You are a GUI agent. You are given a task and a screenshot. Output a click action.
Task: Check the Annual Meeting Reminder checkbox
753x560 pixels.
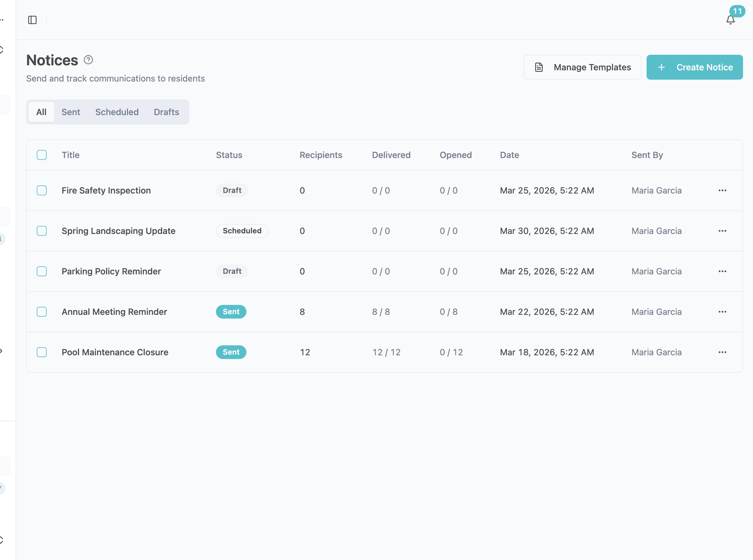(42, 312)
